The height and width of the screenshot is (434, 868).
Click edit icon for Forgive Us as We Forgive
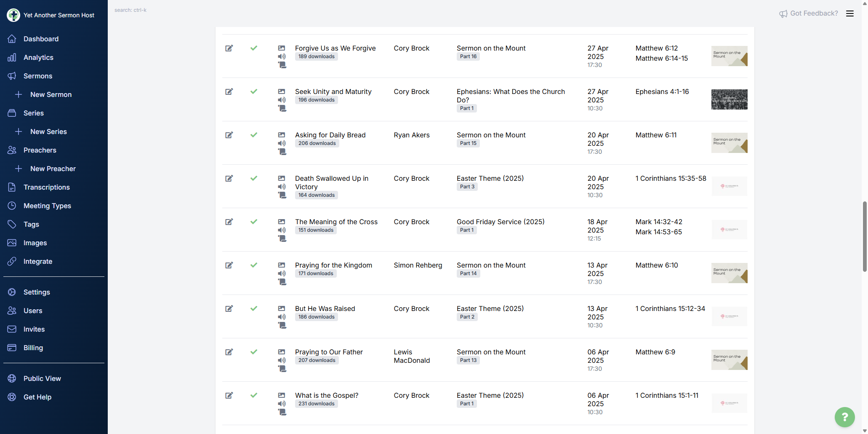[x=229, y=48]
